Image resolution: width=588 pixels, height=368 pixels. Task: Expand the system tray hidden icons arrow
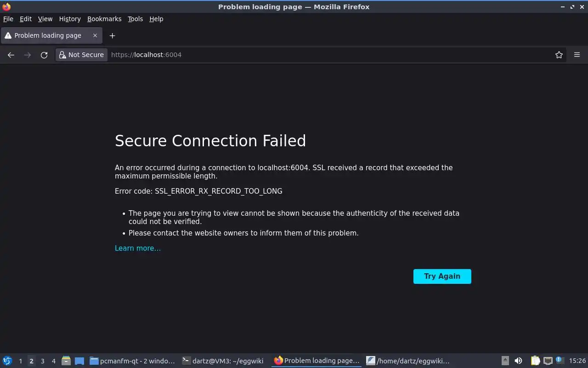[x=505, y=361]
